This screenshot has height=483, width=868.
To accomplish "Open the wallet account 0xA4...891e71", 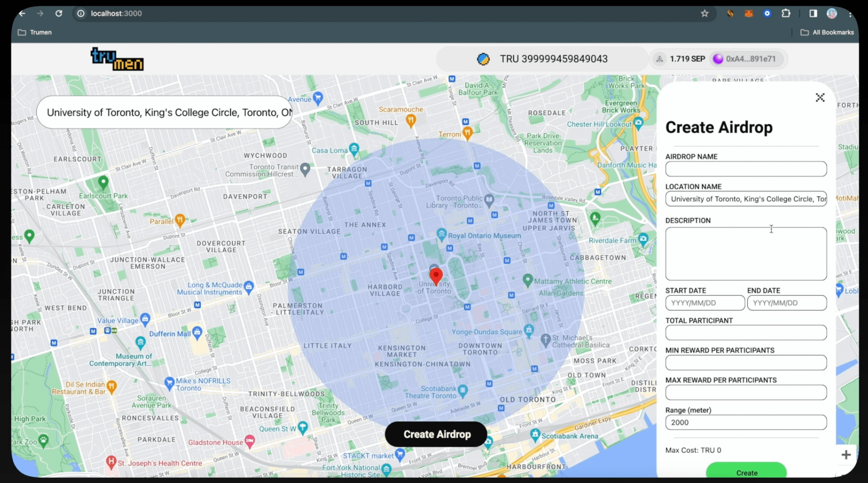I will 747,59.
